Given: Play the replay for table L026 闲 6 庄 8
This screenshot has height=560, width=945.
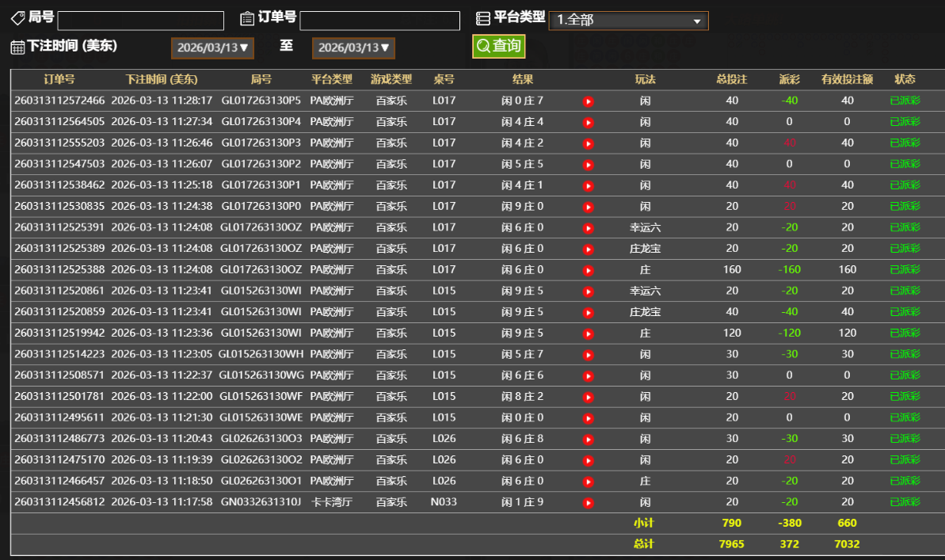Looking at the screenshot, I should 589,438.
